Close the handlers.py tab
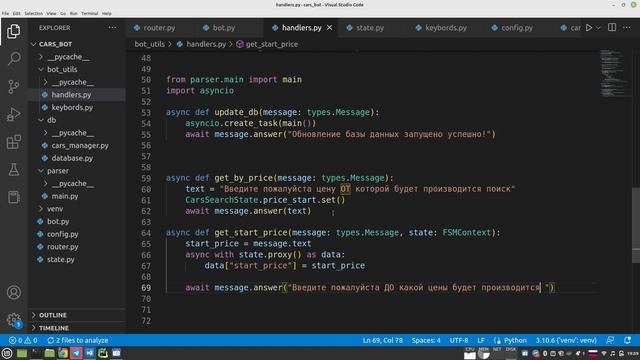This screenshot has width=640, height=360. 329,27
